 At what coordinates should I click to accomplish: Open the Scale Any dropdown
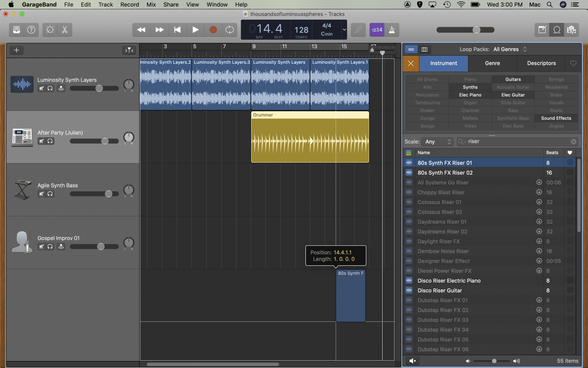point(437,141)
